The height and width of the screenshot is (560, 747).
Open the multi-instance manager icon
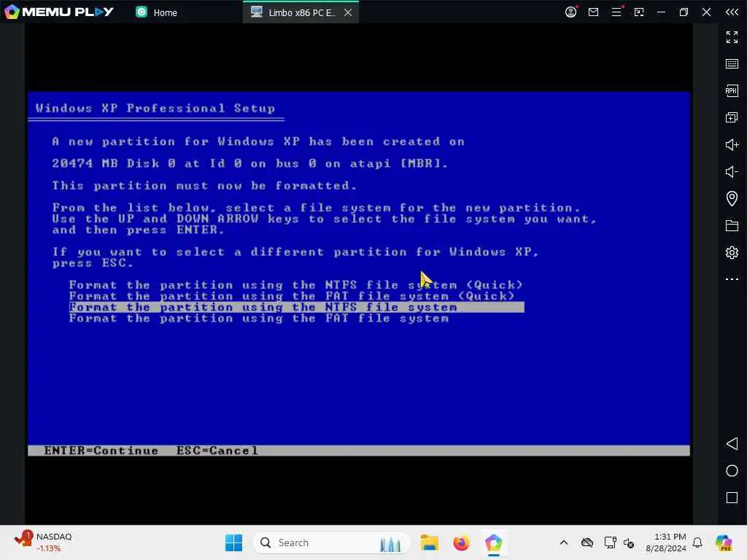click(732, 117)
